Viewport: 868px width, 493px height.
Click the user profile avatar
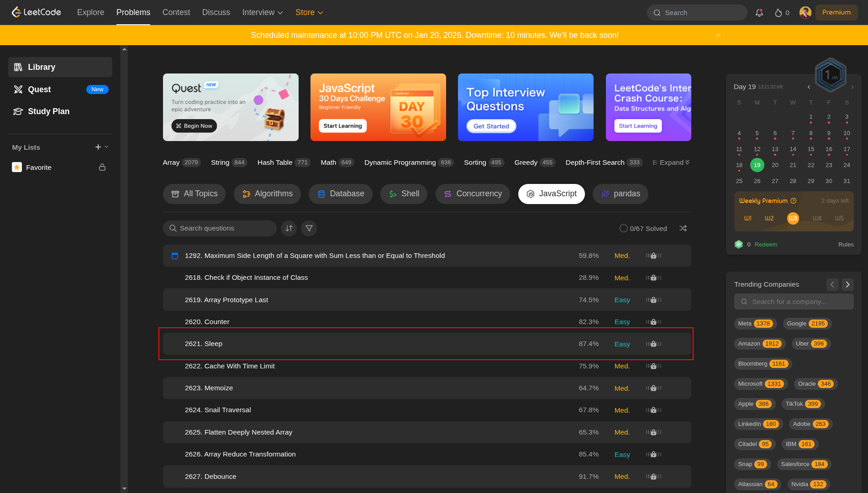point(805,13)
